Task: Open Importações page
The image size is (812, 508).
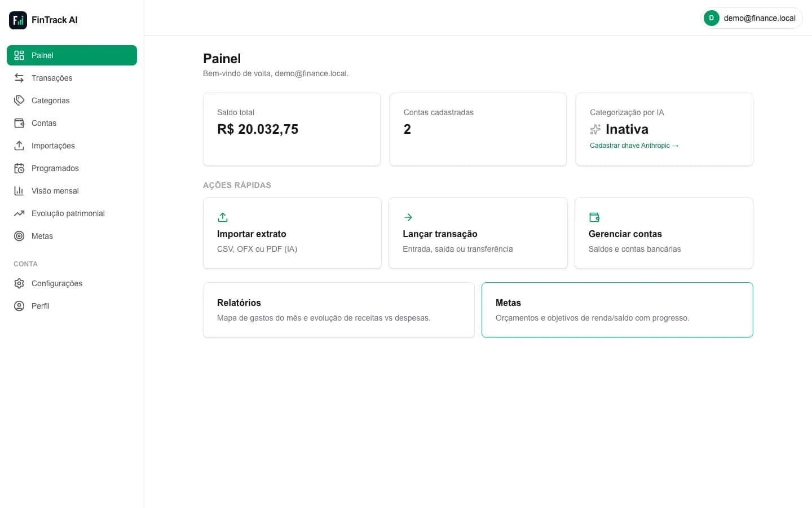Action: point(72,146)
